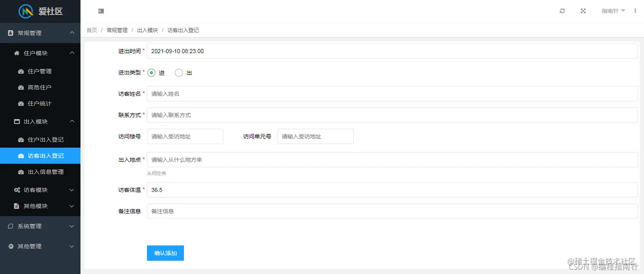The image size is (644, 274).
Task: Click the 常规管理 sidebar icon
Action: pos(11,33)
